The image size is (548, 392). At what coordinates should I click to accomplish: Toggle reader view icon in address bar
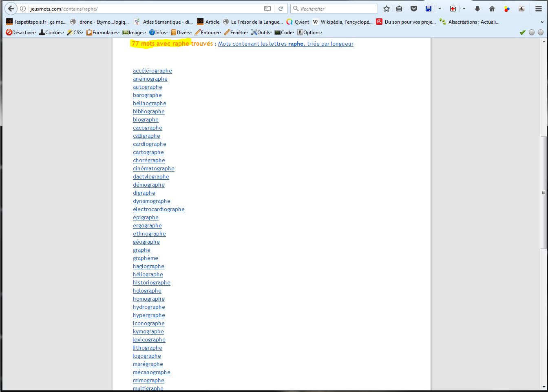point(267,9)
